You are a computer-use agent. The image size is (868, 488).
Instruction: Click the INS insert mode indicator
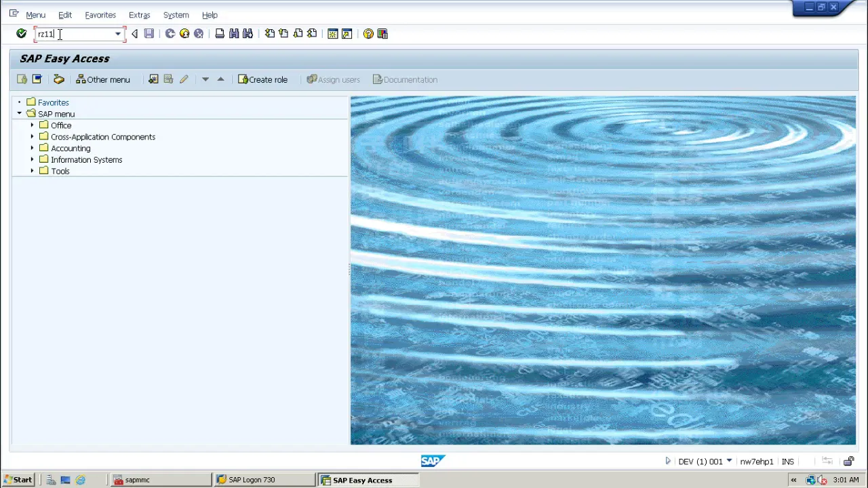pyautogui.click(x=787, y=462)
